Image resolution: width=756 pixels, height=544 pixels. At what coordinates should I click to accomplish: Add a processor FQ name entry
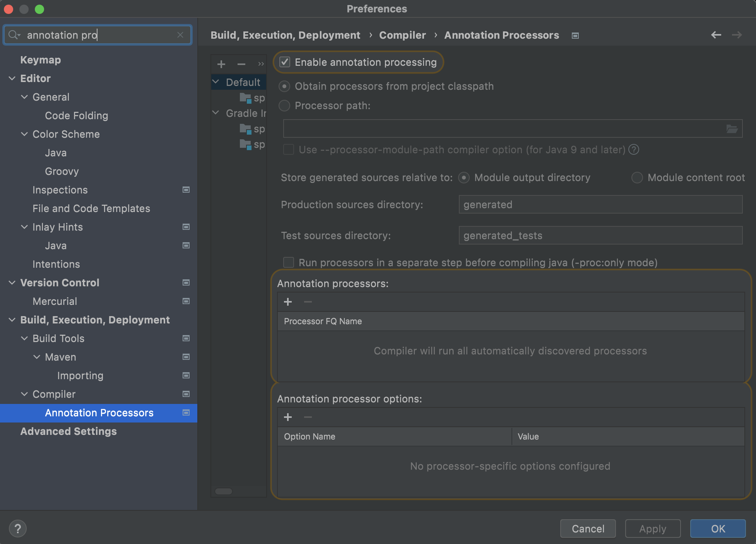[288, 302]
